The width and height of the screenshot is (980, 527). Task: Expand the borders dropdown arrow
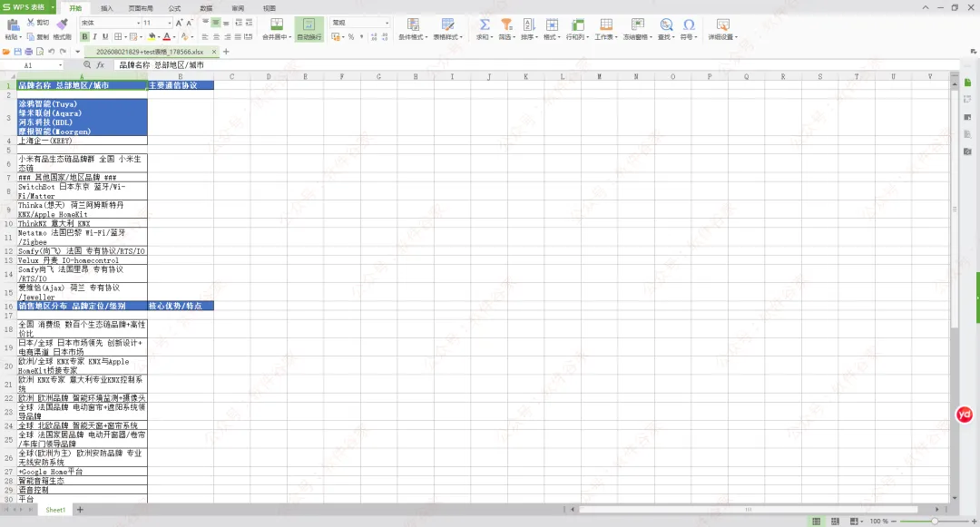[125, 37]
